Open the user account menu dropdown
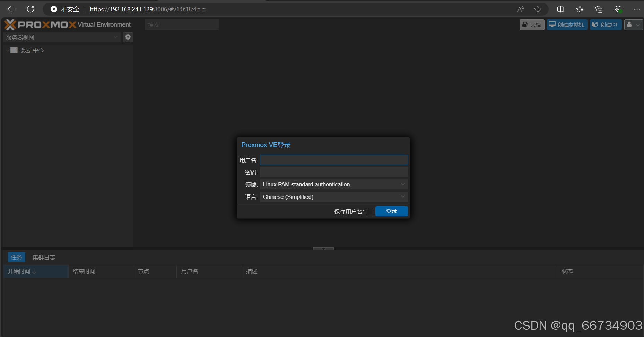644x337 pixels. [x=634, y=25]
